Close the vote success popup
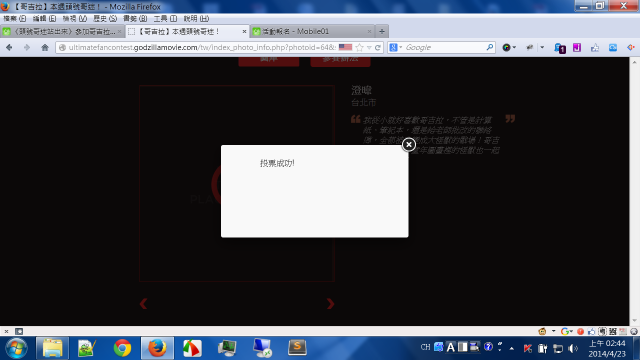 409,144
